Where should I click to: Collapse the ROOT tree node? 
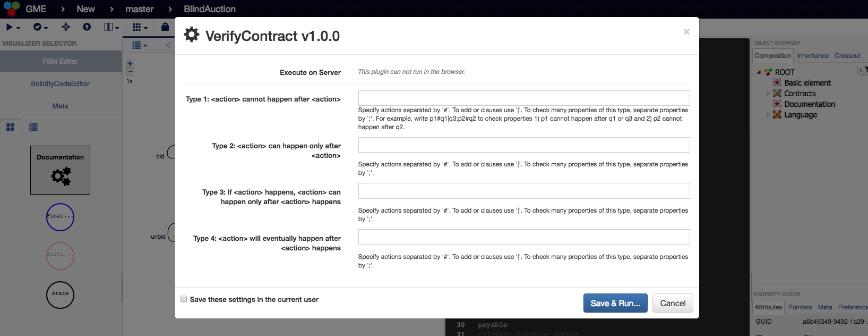click(x=759, y=72)
